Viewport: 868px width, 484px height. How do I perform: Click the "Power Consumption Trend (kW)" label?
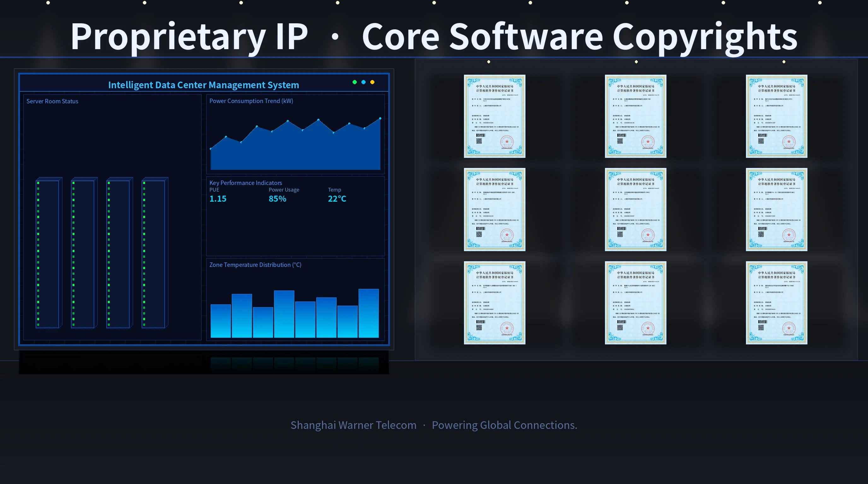(x=251, y=101)
